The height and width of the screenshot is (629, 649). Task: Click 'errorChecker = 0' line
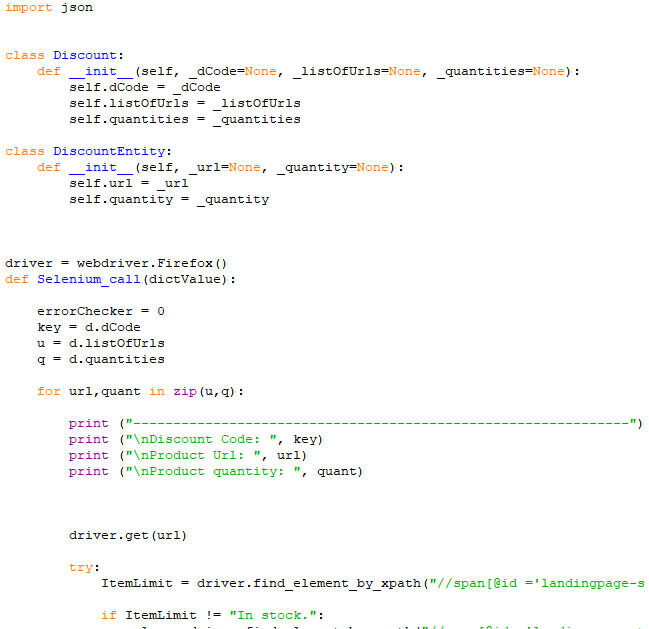tap(101, 311)
